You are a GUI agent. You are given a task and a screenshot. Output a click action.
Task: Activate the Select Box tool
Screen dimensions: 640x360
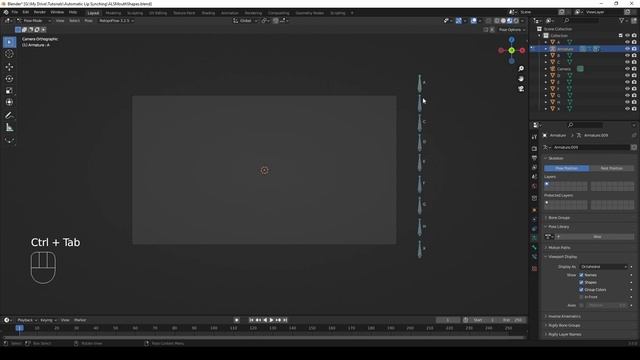click(x=9, y=42)
